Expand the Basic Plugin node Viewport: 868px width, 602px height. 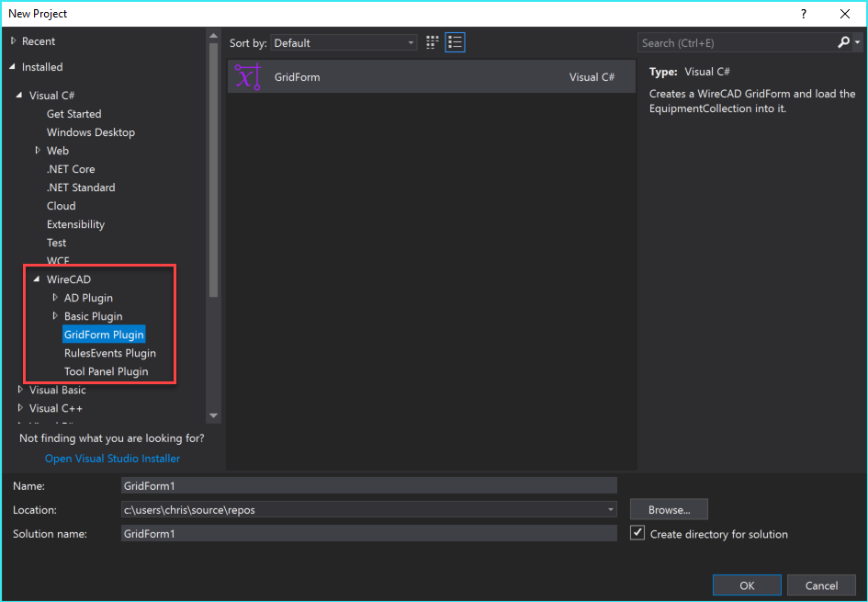pyautogui.click(x=55, y=315)
